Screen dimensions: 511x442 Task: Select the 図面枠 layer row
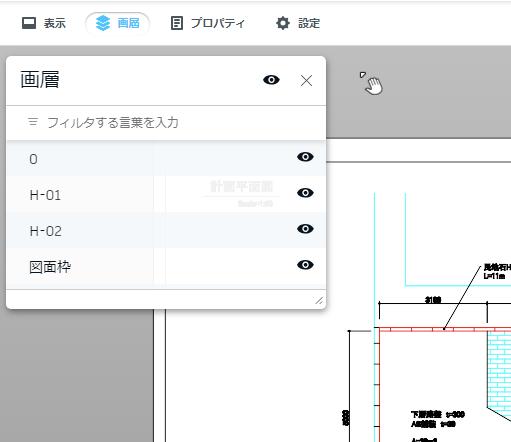pyautogui.click(x=166, y=266)
